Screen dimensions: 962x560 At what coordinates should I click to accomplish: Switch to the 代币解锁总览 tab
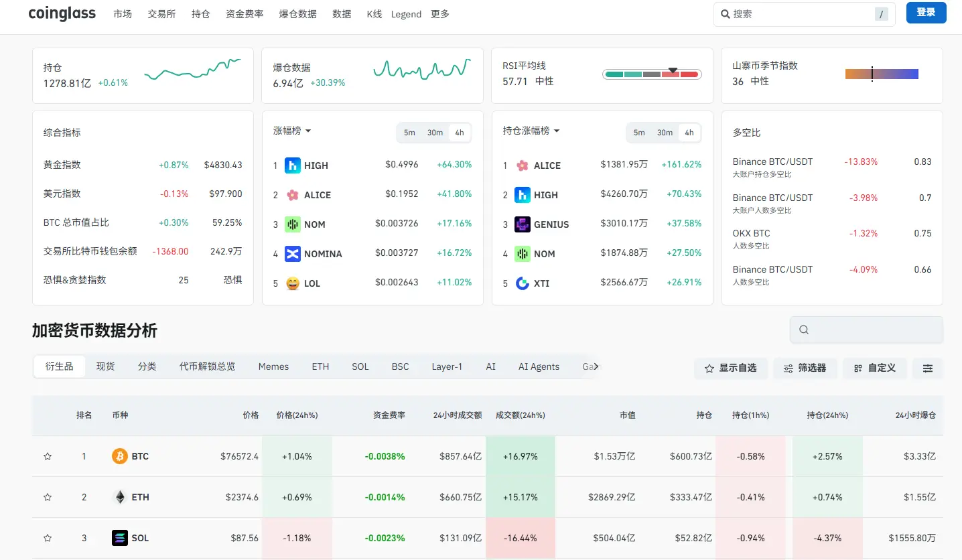click(207, 366)
